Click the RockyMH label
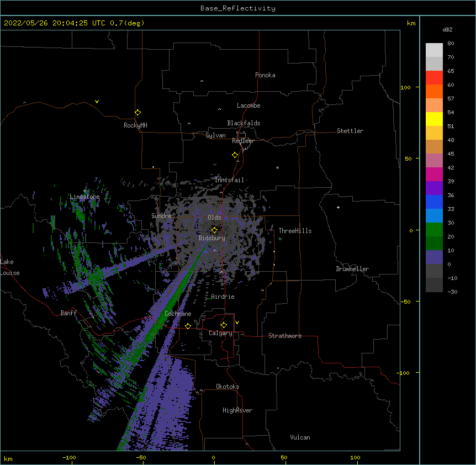476x465 pixels. click(135, 125)
